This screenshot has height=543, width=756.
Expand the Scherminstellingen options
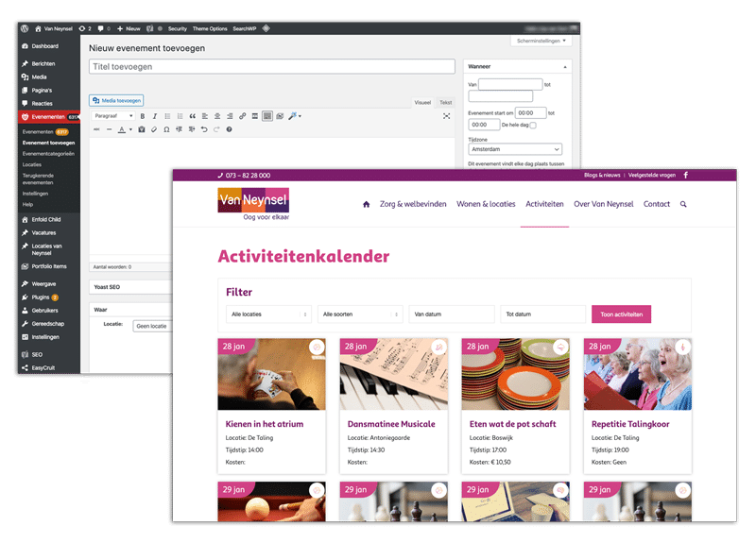click(x=541, y=41)
